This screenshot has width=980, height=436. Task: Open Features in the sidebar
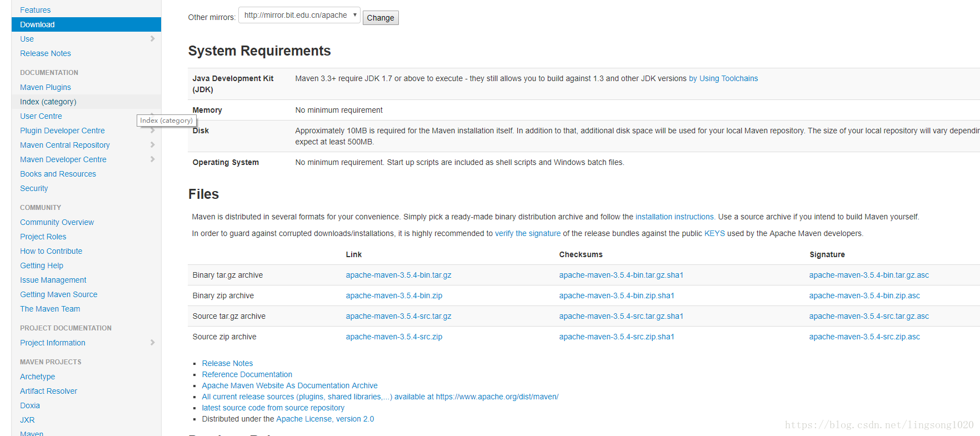coord(35,10)
